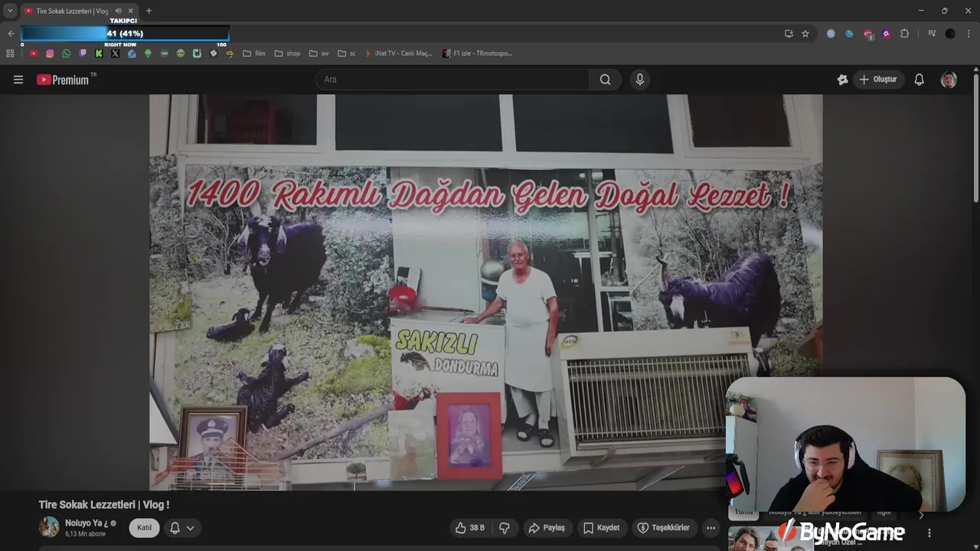Open options dots on sidebar video
Viewport: 980px width, 551px height.
tap(929, 533)
